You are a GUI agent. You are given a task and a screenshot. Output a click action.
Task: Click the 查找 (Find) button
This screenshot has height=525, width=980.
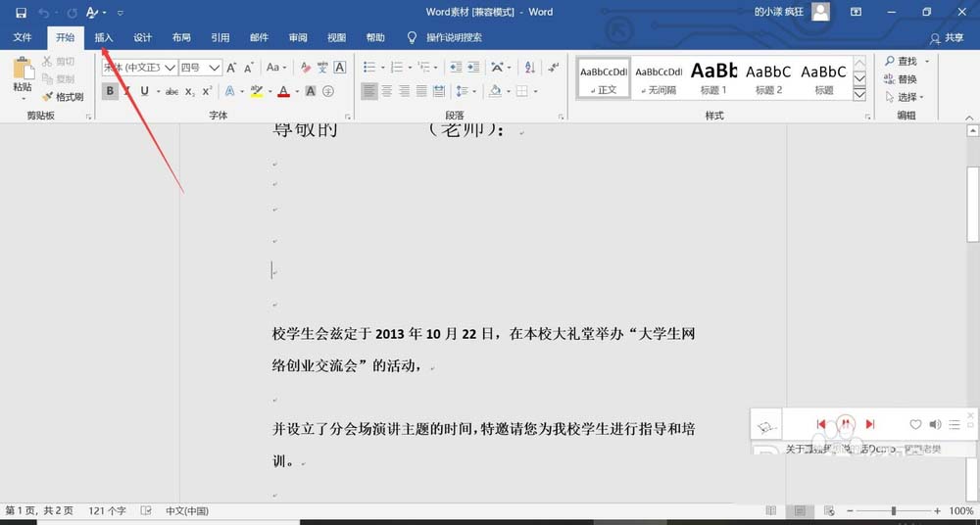902,62
